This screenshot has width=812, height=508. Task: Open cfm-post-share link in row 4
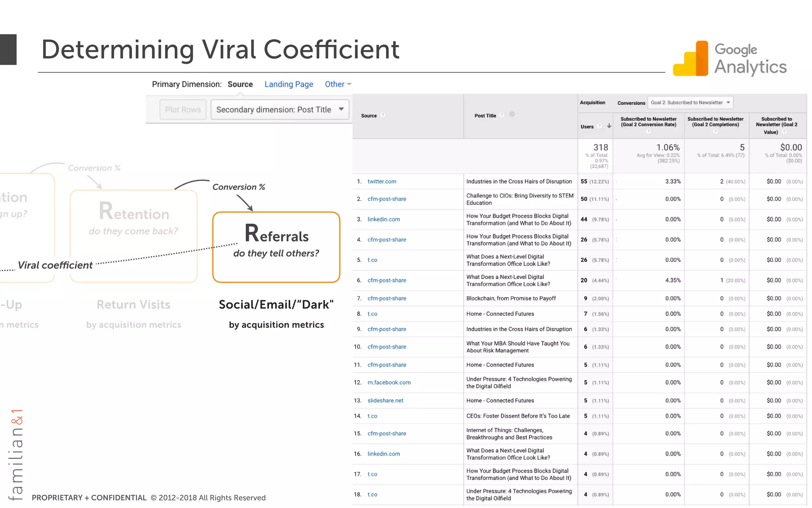[x=387, y=240]
